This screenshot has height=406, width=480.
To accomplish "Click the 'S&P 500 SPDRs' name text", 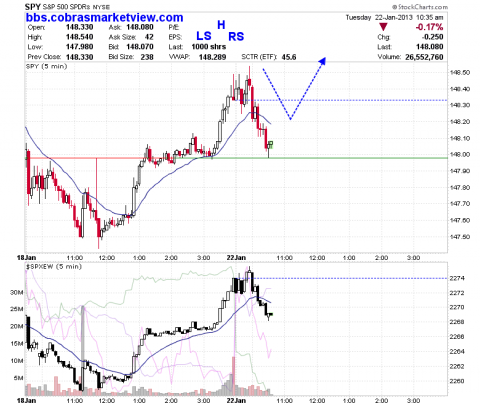I will (66, 7).
